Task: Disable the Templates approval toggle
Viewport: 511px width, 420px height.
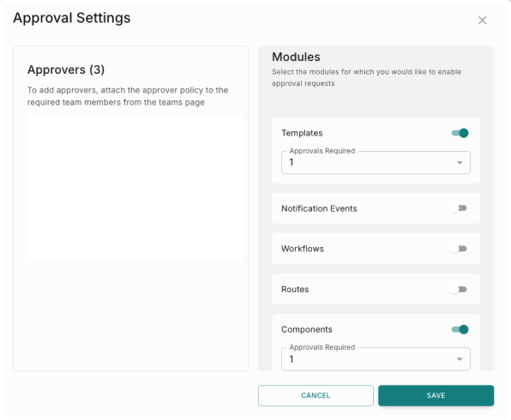Action: [x=460, y=133]
